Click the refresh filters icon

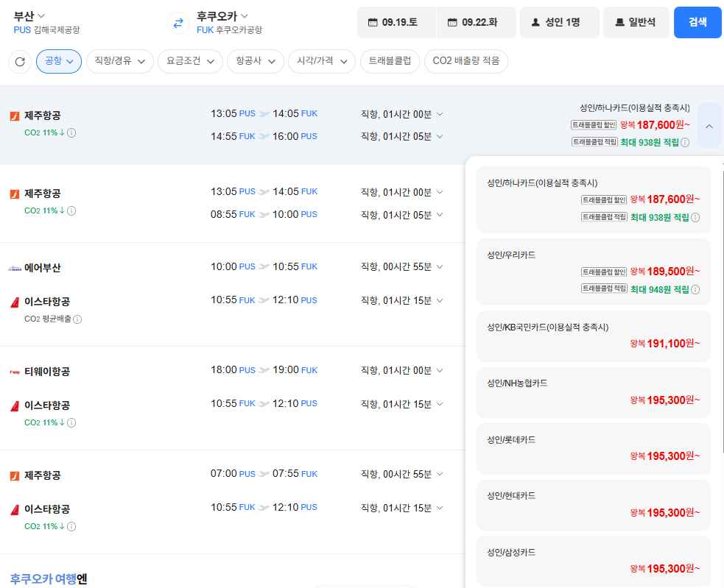pyautogui.click(x=20, y=61)
